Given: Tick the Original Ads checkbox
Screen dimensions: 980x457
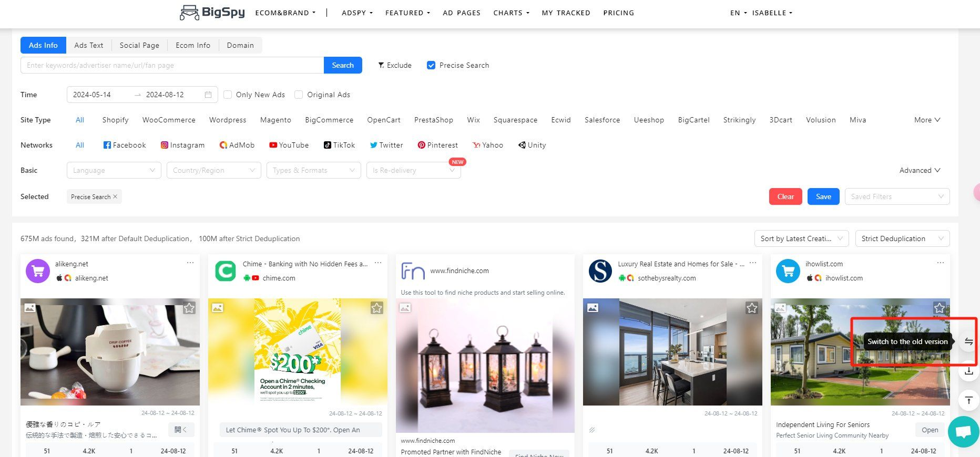Looking at the screenshot, I should 299,95.
